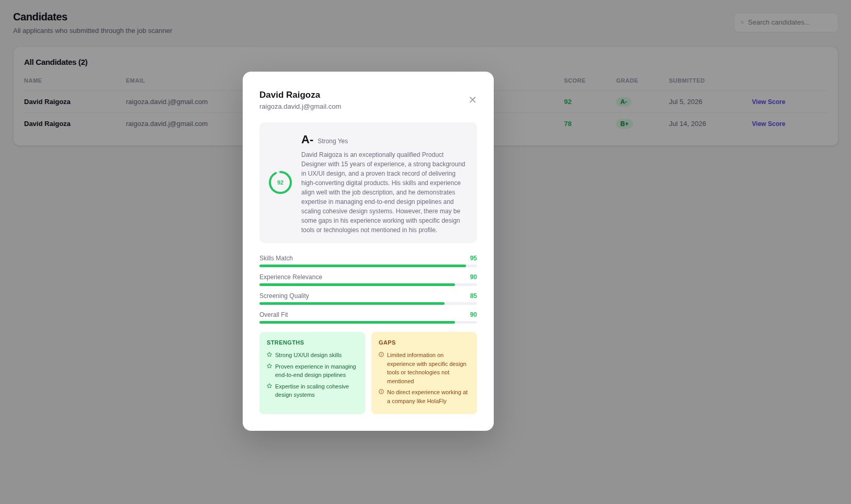Screen dimensions: 851x504
Task: Click the Jul 14, 2026 submitted date
Action: [687, 124]
